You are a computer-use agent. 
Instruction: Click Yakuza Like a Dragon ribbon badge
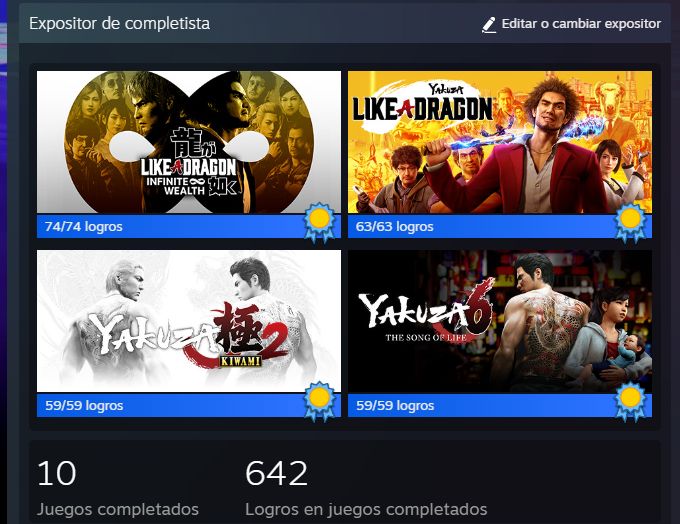[x=631, y=223]
